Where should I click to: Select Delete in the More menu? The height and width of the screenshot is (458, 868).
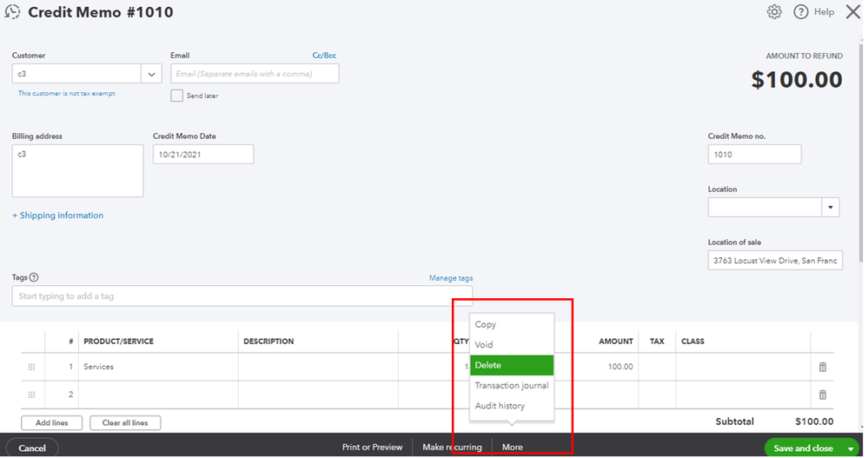512,365
